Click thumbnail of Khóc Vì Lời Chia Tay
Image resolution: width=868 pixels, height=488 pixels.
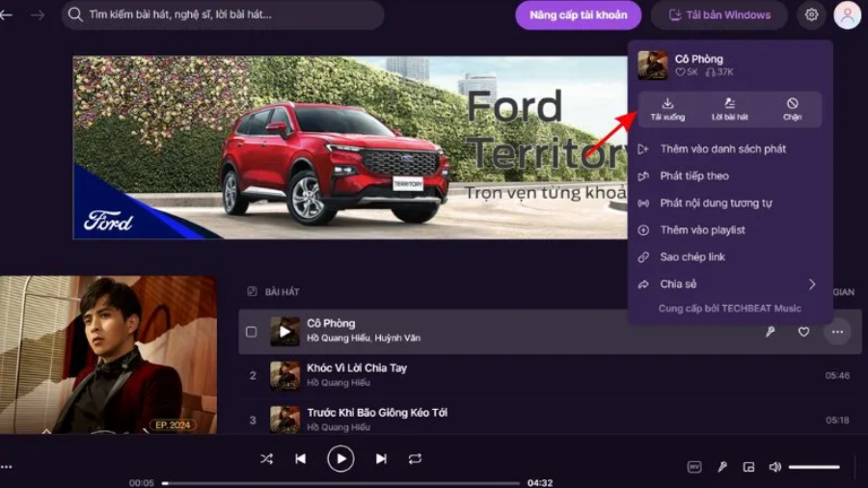coord(285,376)
